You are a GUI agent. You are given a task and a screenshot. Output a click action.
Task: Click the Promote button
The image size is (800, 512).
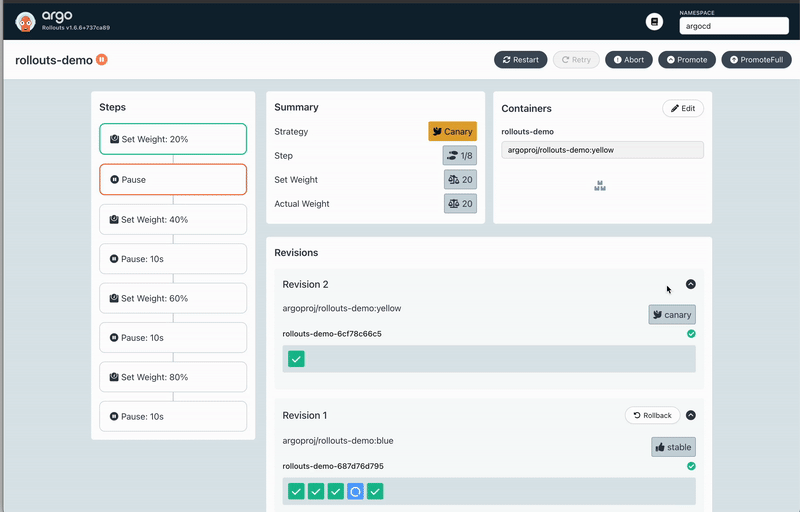687,60
